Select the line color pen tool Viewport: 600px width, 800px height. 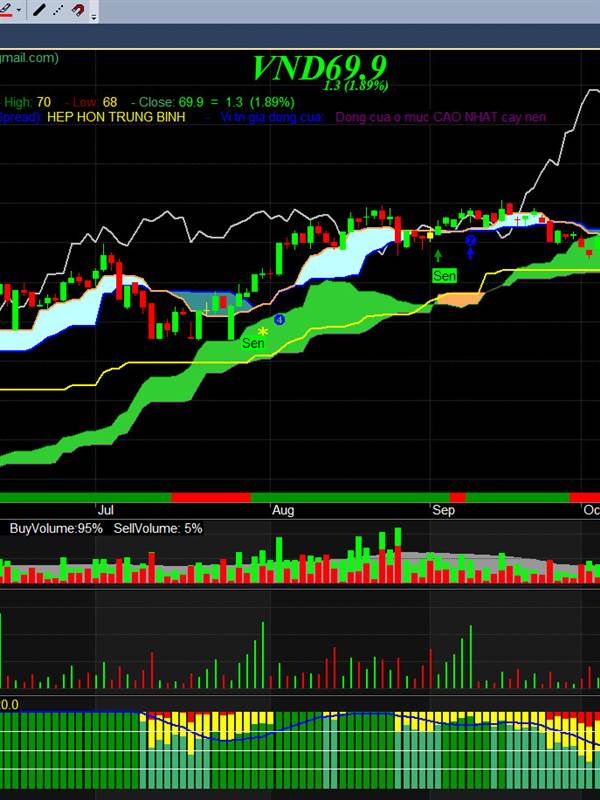6,10
